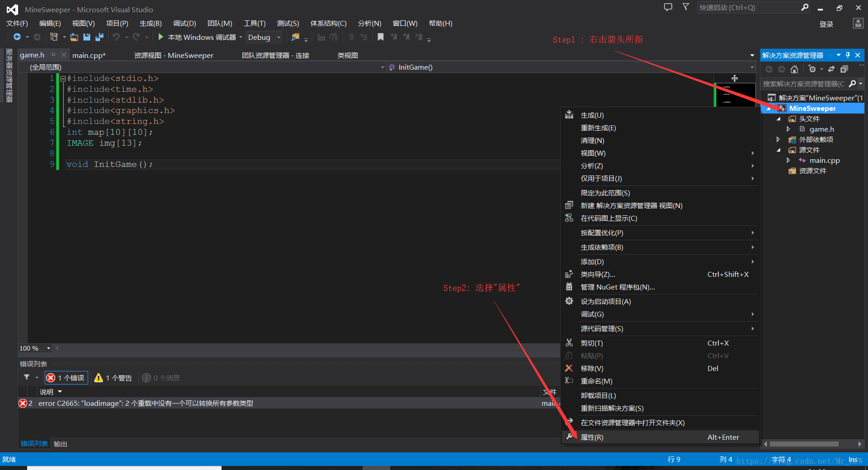Choose 管理 NuGet 程序包(N)... entry
The height and width of the screenshot is (470, 868).
tap(660, 287)
